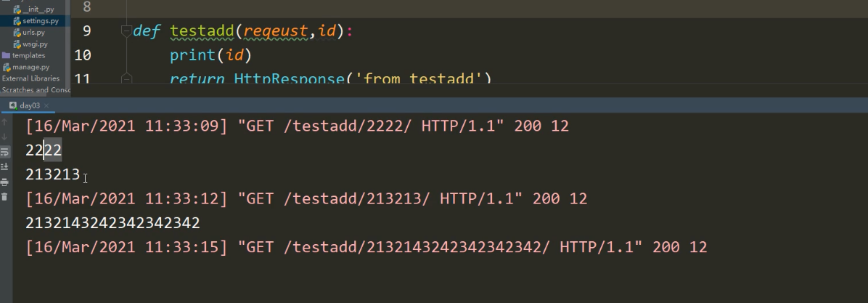Expand Scratches and Consoles node

pos(36,90)
